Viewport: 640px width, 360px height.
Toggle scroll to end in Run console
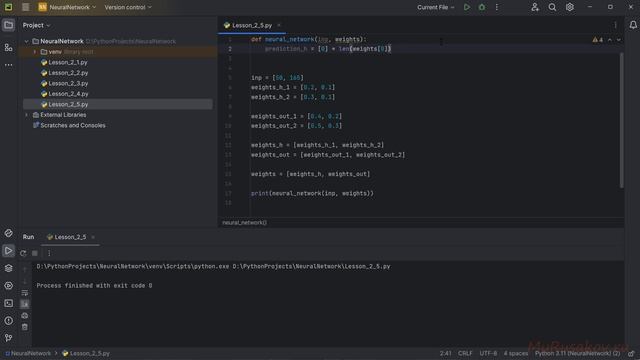click(x=24, y=304)
